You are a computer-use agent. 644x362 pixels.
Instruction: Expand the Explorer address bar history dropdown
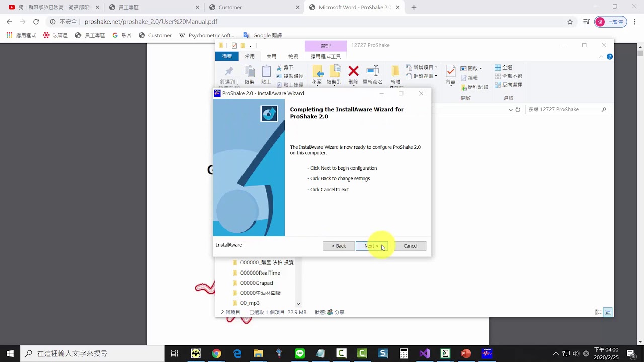coord(511,109)
